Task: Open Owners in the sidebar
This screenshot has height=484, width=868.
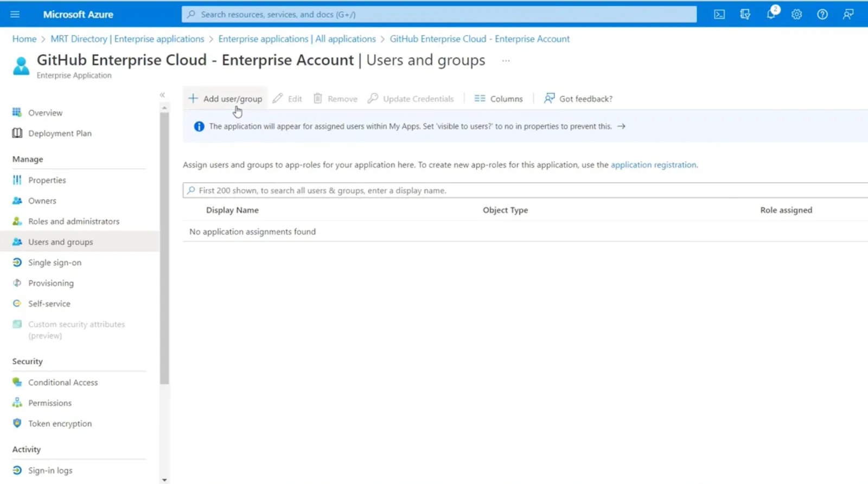Action: coord(42,201)
